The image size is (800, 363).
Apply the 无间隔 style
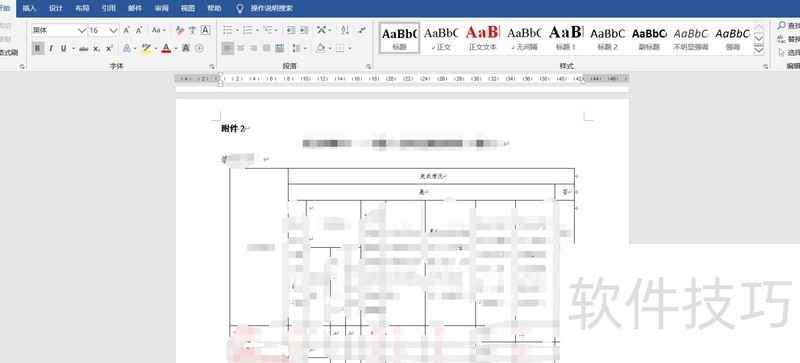(x=524, y=38)
